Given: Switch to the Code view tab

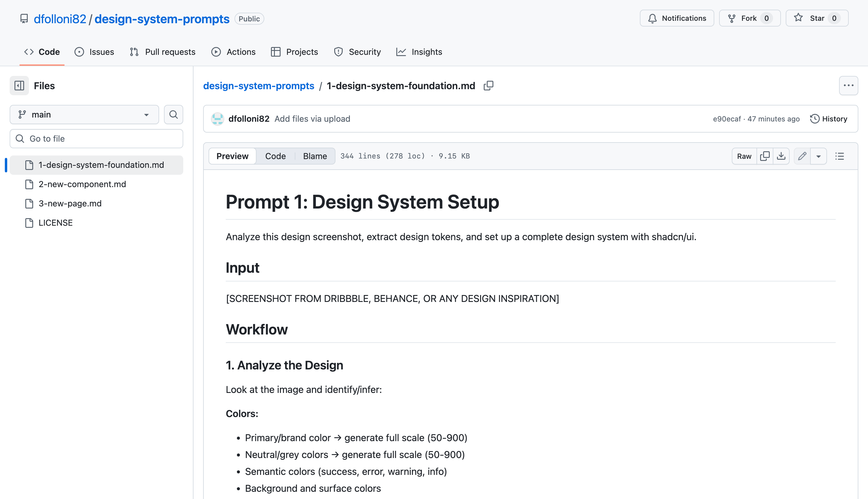Looking at the screenshot, I should pyautogui.click(x=275, y=156).
